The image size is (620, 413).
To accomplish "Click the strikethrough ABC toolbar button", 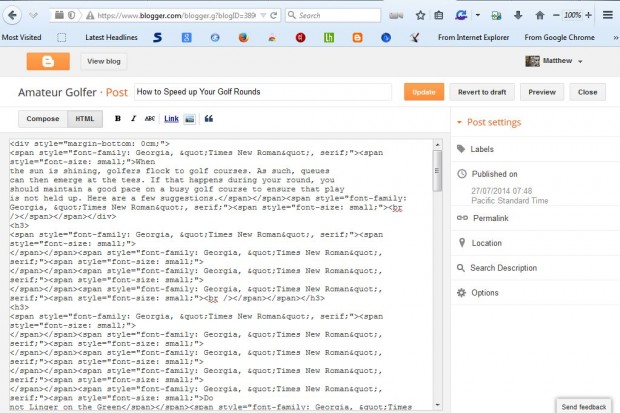I will pyautogui.click(x=150, y=119).
